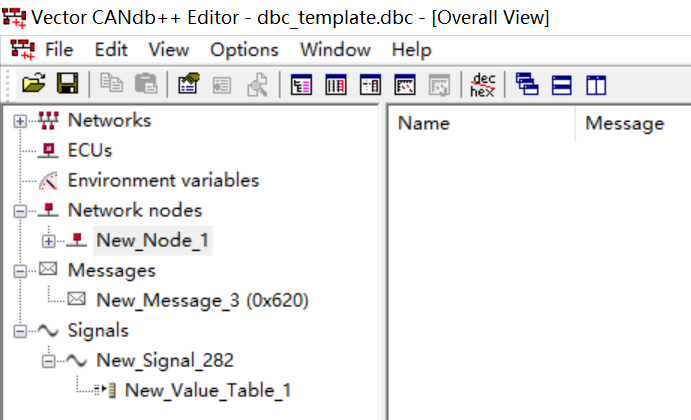Click the Signals wave icon
Viewport: 691px width, 420px height.
(x=48, y=331)
